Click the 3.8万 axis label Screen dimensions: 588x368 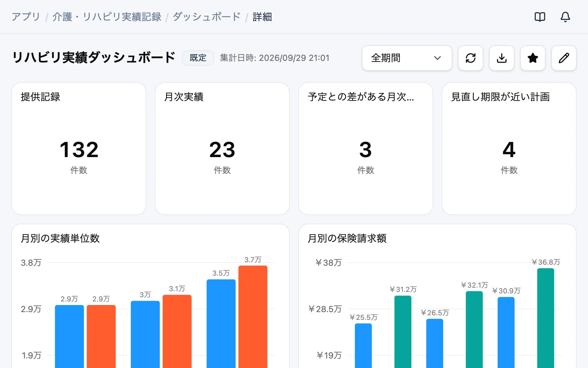(x=31, y=263)
